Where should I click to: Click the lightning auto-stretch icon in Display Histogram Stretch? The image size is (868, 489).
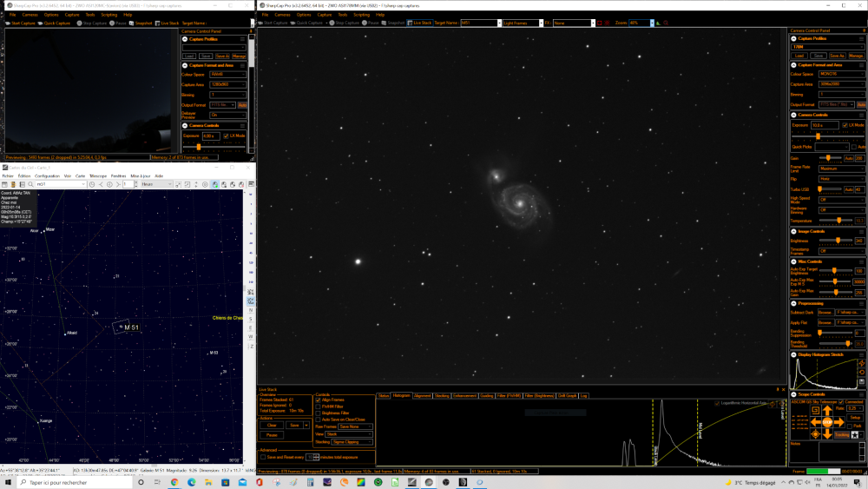tap(862, 363)
